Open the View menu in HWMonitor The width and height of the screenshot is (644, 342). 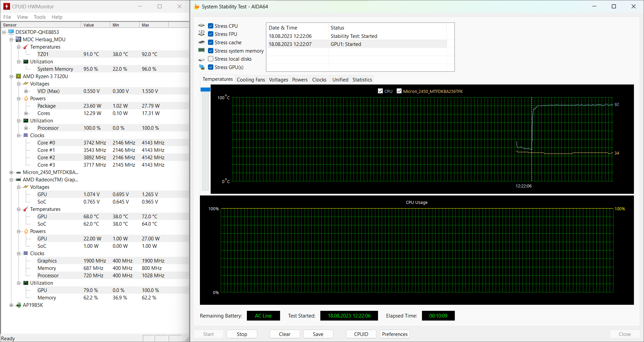coord(22,17)
